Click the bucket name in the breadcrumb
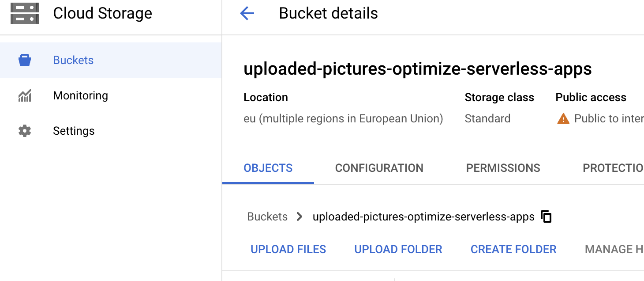Screen dimensions: 644x281 click(423, 217)
